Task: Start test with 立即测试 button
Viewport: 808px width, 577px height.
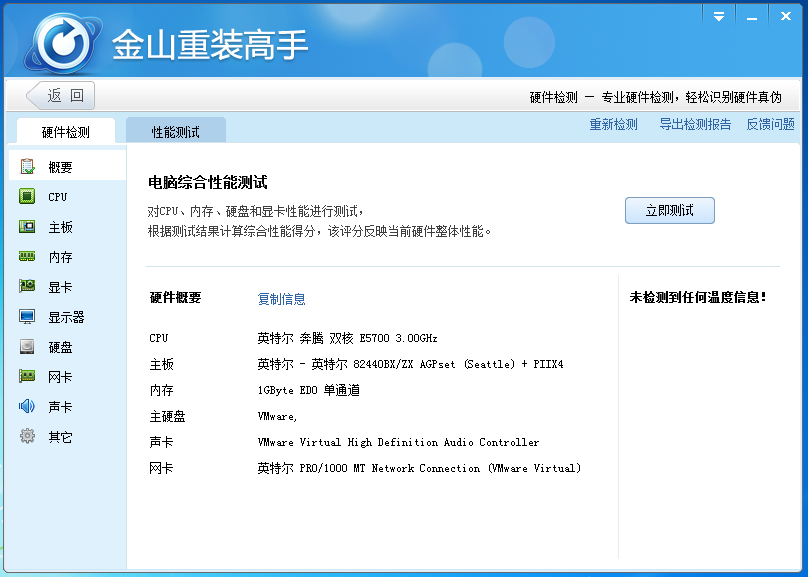Action: click(x=669, y=210)
